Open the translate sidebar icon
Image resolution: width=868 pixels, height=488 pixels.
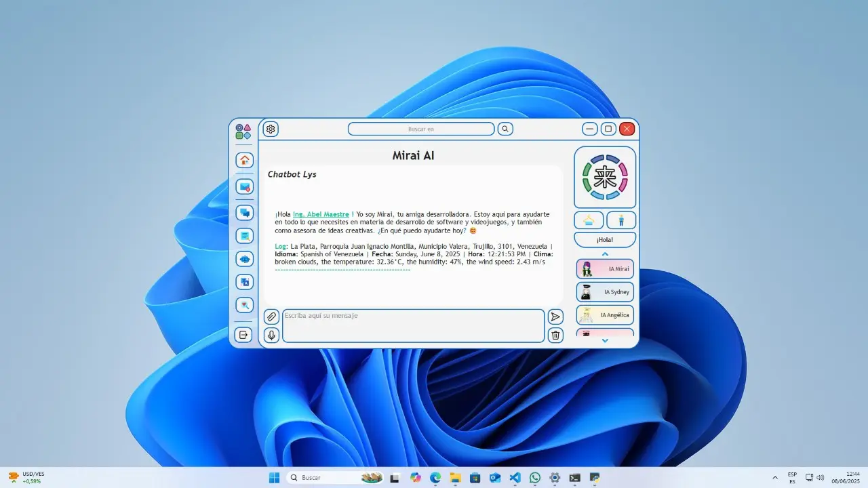pyautogui.click(x=244, y=282)
